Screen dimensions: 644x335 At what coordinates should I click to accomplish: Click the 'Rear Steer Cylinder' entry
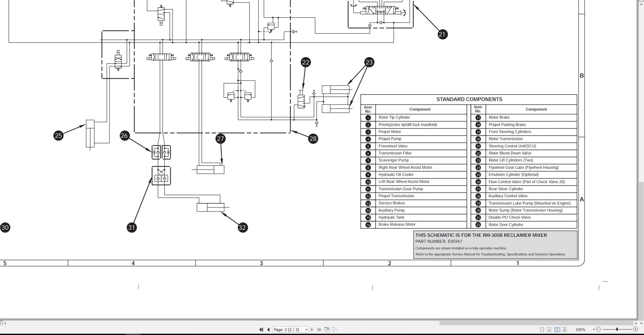click(x=506, y=189)
